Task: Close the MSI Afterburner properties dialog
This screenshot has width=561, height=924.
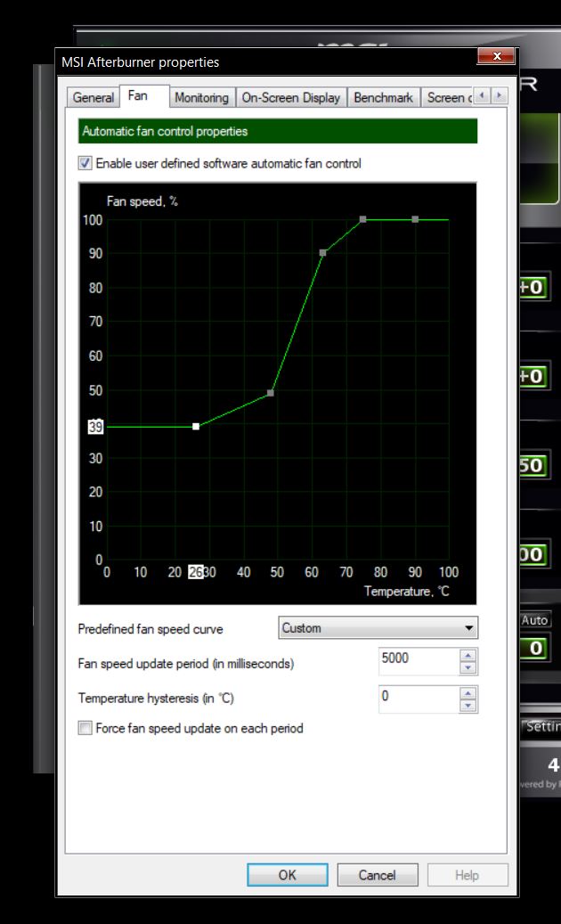Action: pyautogui.click(x=496, y=56)
